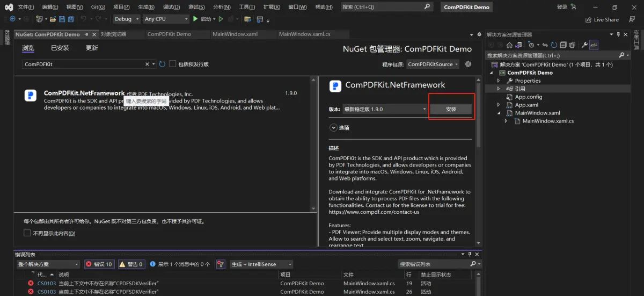Expand the 引用 (References) node
The width and height of the screenshot is (644, 296).
(499, 89)
